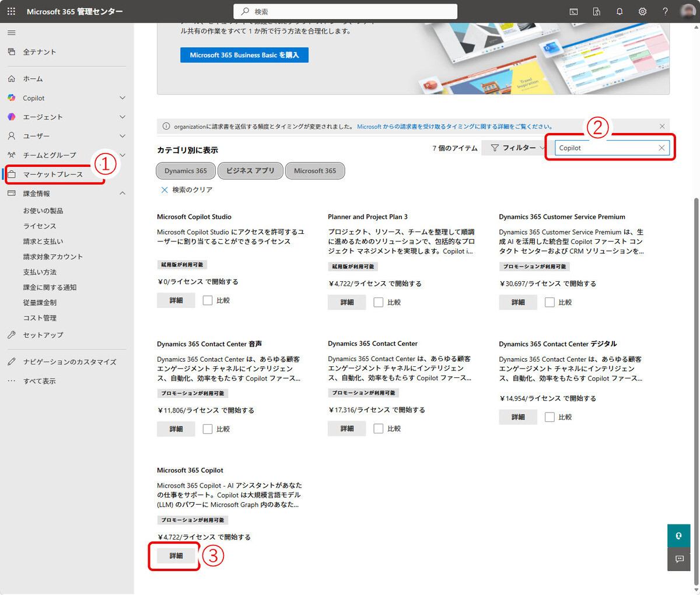Image resolution: width=700 pixels, height=595 pixels.
Task: Open 課金に関する通知 in sidebar
Action: (x=50, y=287)
